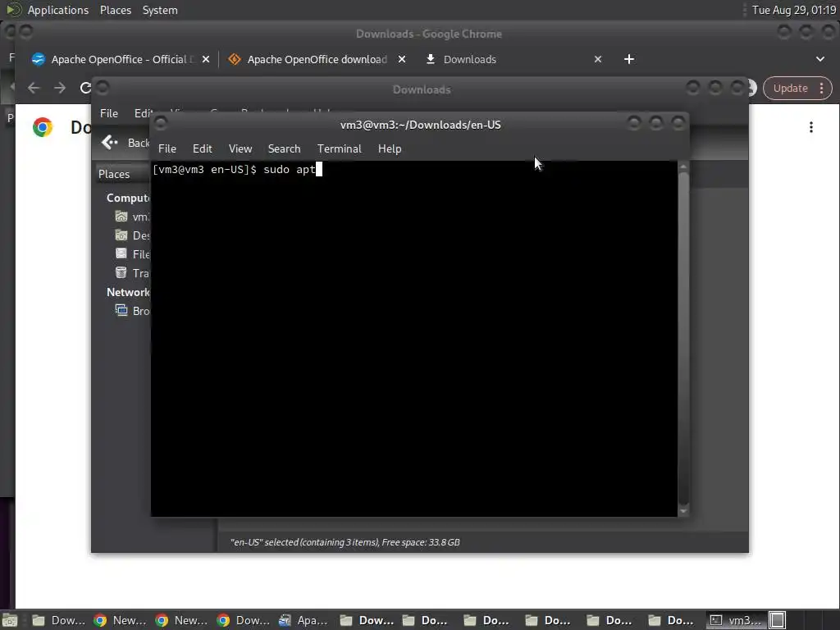Select Desktop in Places sidebar
Screen dimensions: 840x630
click(132, 235)
